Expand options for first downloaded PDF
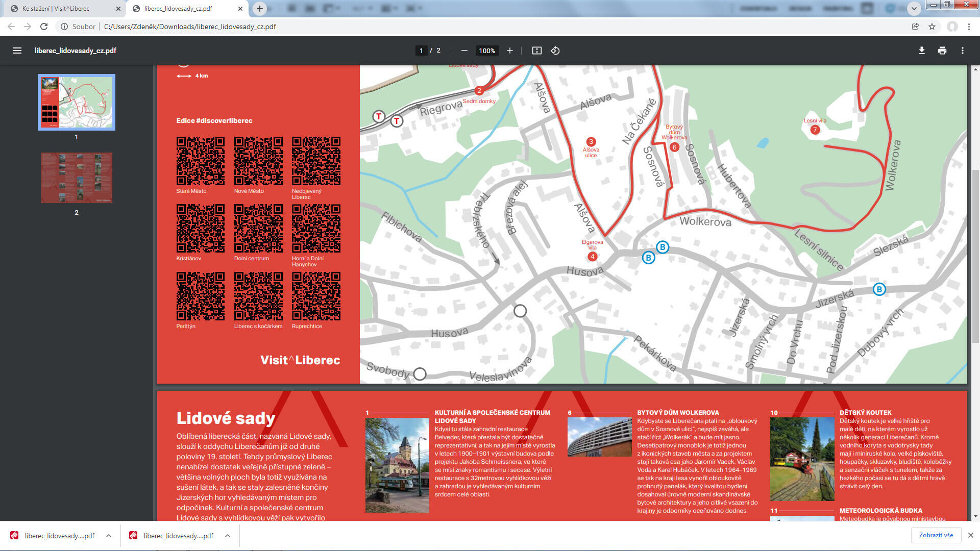 click(x=109, y=536)
